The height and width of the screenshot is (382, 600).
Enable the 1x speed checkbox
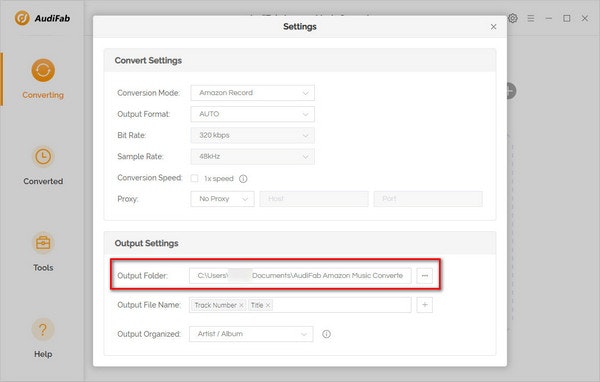[x=194, y=178]
